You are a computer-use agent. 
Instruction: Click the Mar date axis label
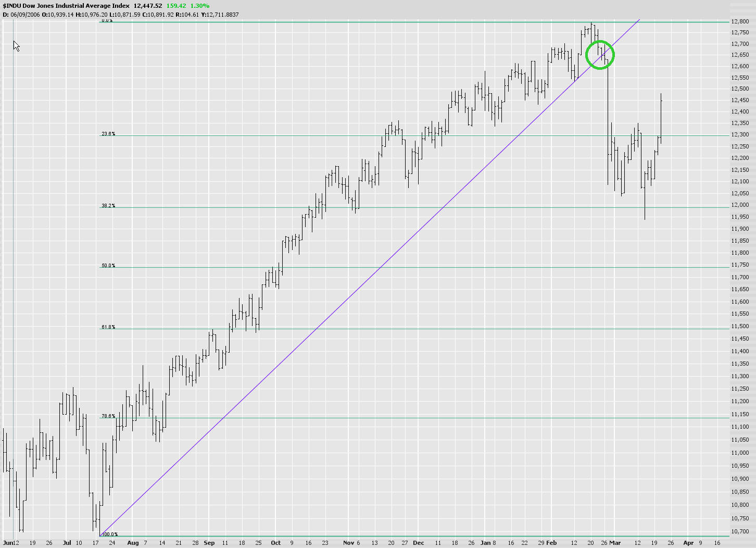pos(615,543)
